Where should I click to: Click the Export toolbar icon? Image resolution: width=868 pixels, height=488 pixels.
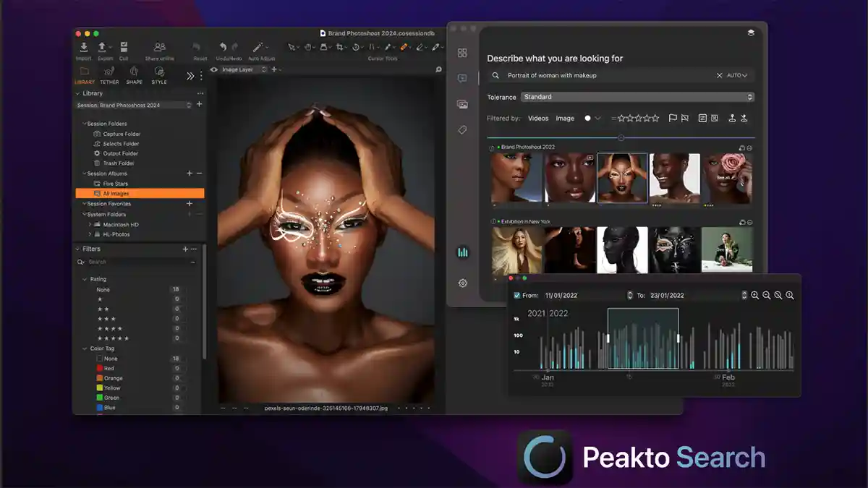[103, 48]
